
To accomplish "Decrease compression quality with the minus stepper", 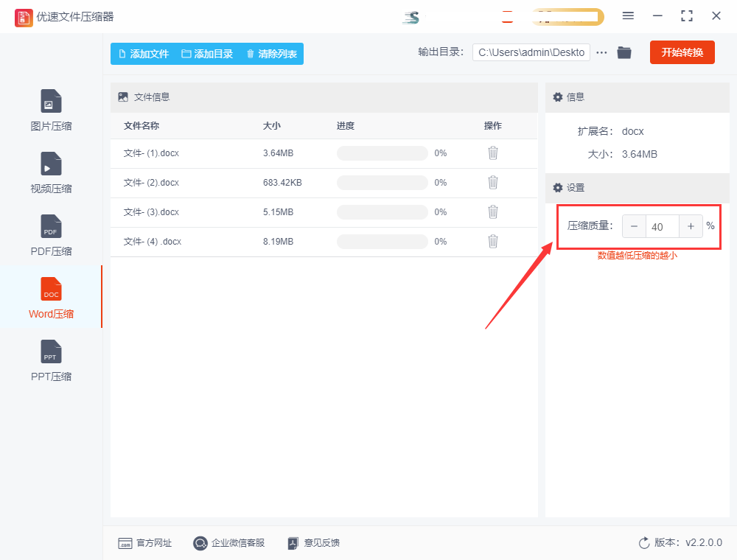I will (635, 226).
